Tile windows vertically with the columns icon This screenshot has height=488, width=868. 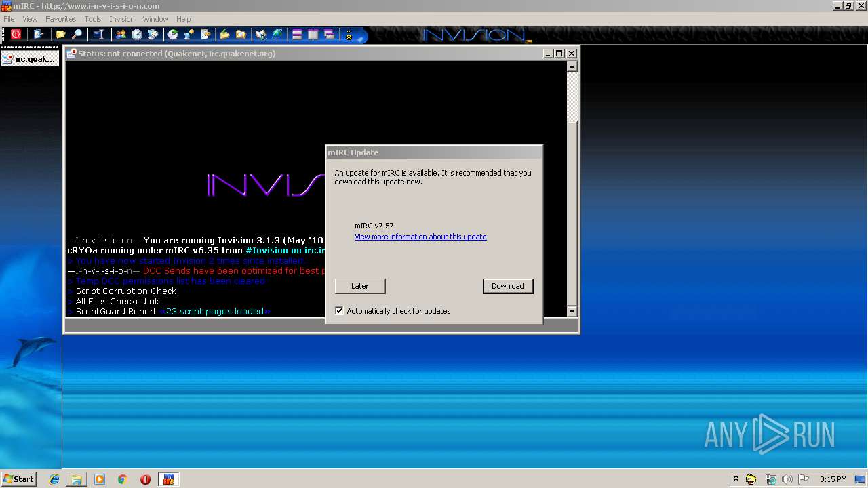313,35
